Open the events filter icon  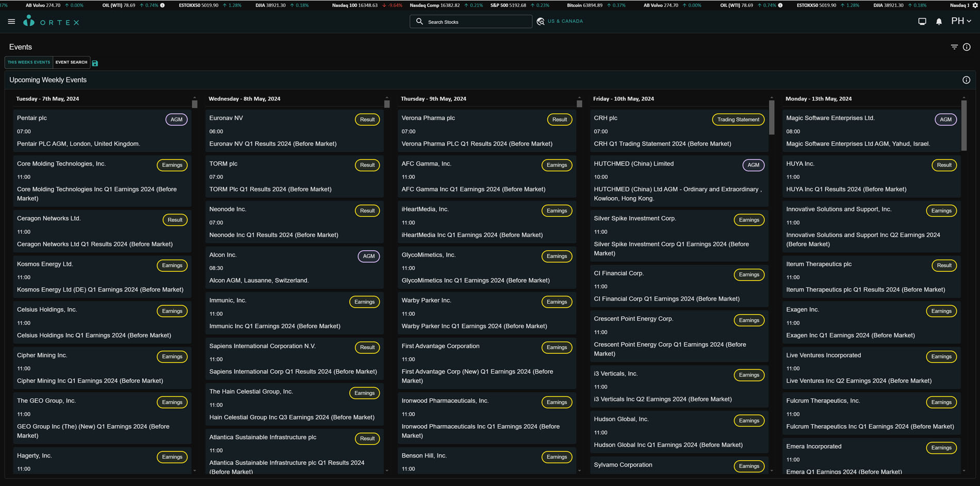tap(954, 47)
